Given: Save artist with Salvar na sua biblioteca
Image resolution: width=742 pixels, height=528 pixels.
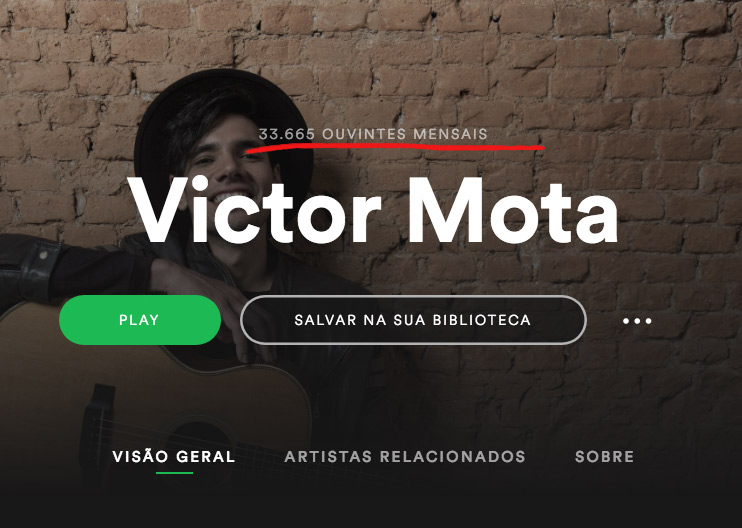Looking at the screenshot, I should point(413,320).
